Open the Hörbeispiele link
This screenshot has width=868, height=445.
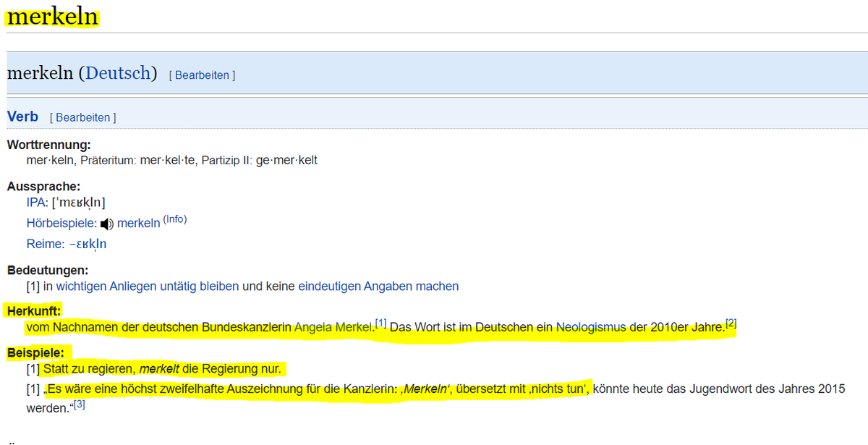pyautogui.click(x=61, y=224)
